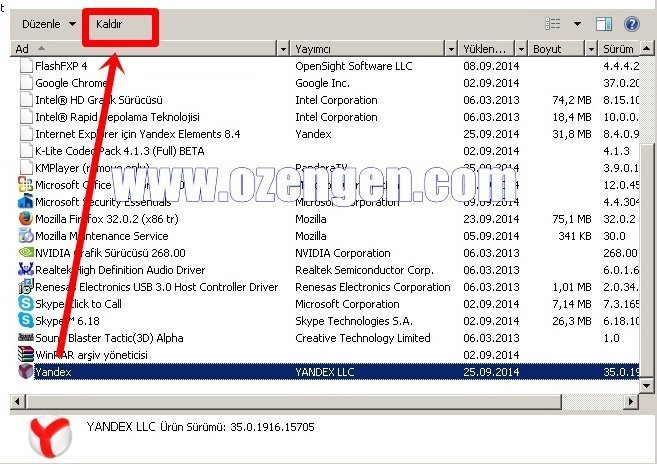Open the view options dropdown arrow

pos(577,24)
